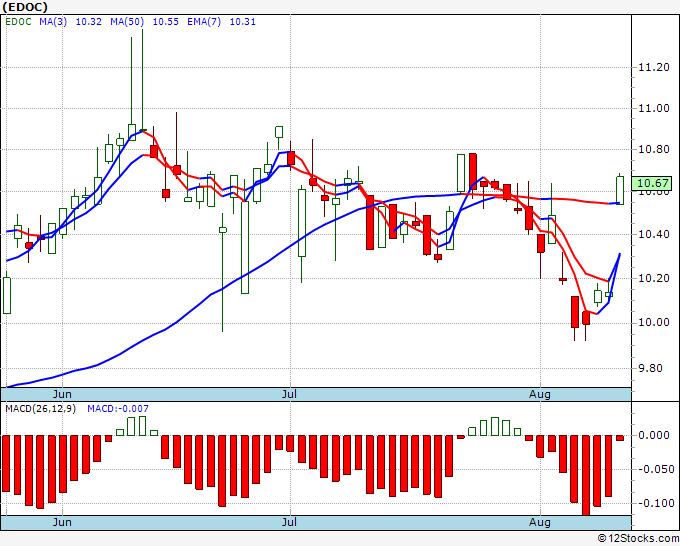Click the MACD(26,12,9) indicator label

click(40, 409)
